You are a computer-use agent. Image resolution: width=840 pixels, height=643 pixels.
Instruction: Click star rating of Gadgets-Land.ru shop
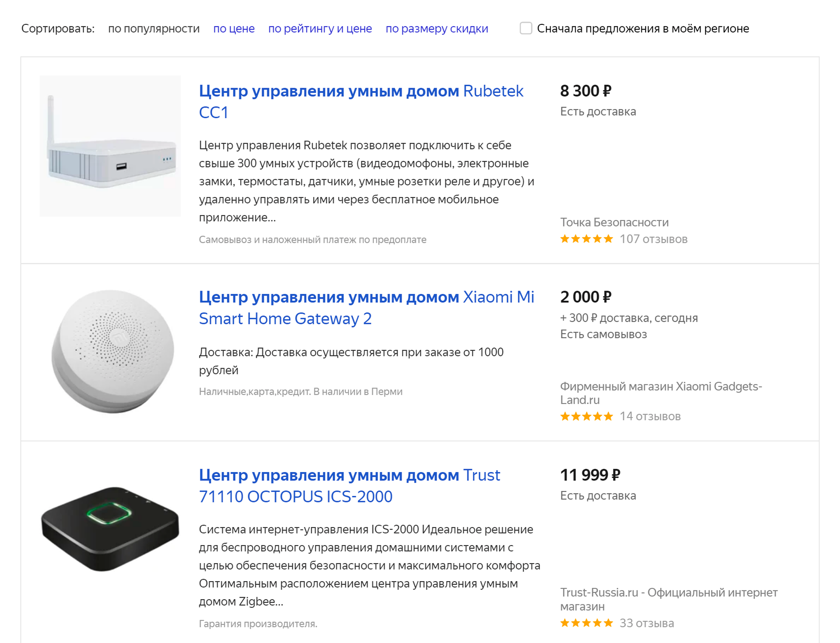(x=587, y=416)
